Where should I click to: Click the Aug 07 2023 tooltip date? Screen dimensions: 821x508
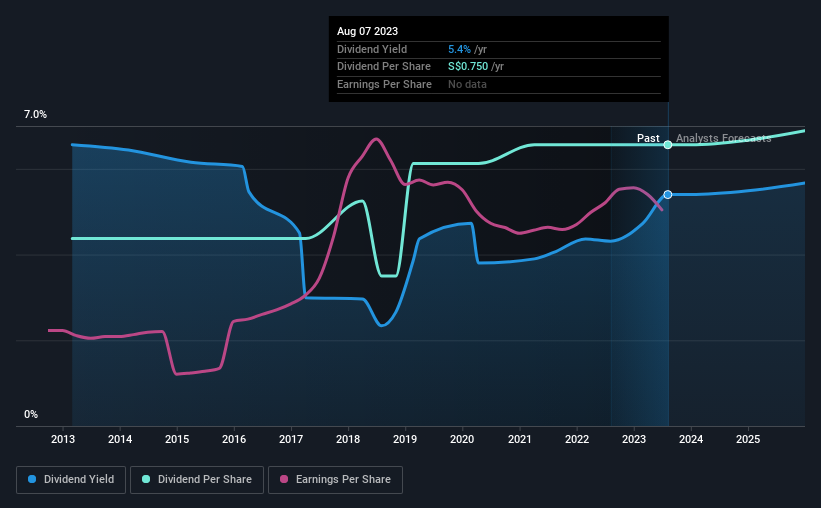[368, 31]
